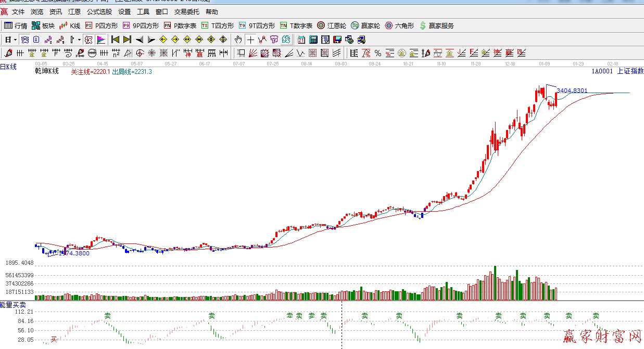Click the 3404.8301 price label on chart

click(572, 91)
